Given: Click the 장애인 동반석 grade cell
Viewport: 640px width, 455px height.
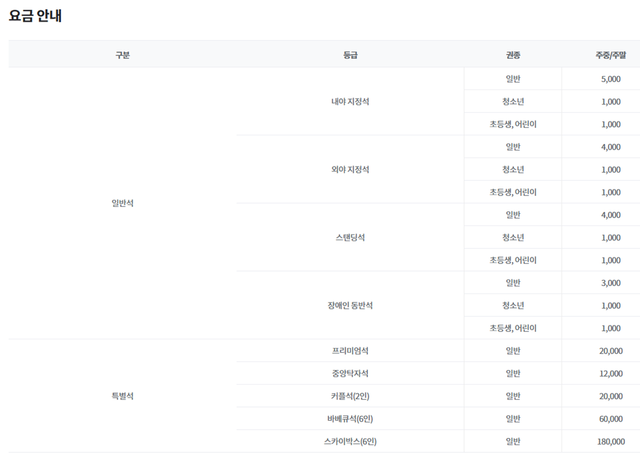Looking at the screenshot, I should (350, 305).
